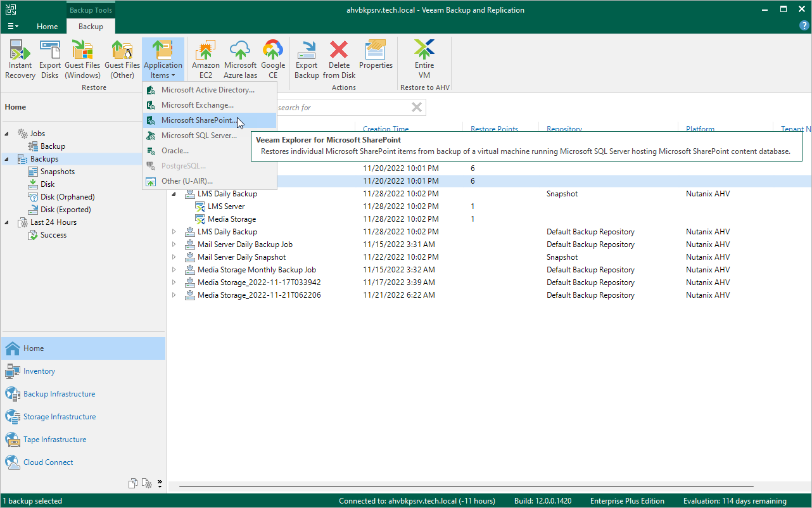The height and width of the screenshot is (508, 812).
Task: Select Media Storage Monthly Backup Job
Action: pos(257,270)
